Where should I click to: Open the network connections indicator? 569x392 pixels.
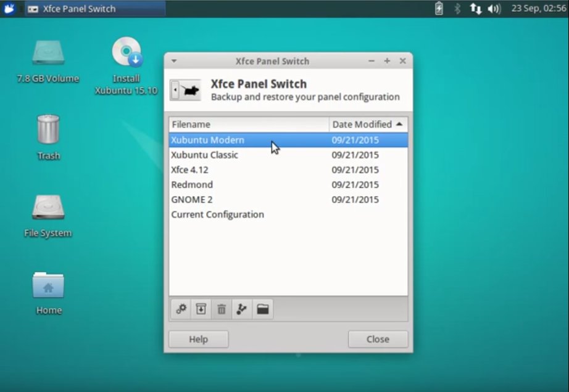[476, 9]
